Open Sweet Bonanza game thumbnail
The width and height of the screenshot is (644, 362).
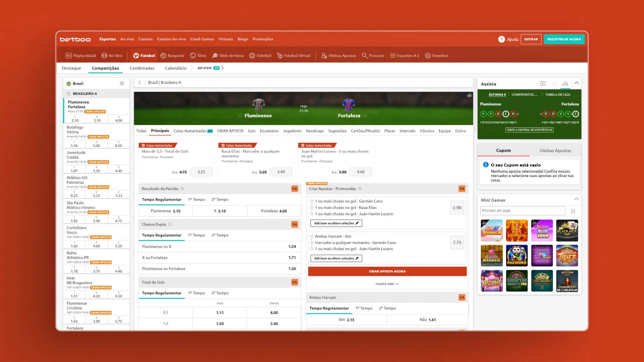(492, 231)
